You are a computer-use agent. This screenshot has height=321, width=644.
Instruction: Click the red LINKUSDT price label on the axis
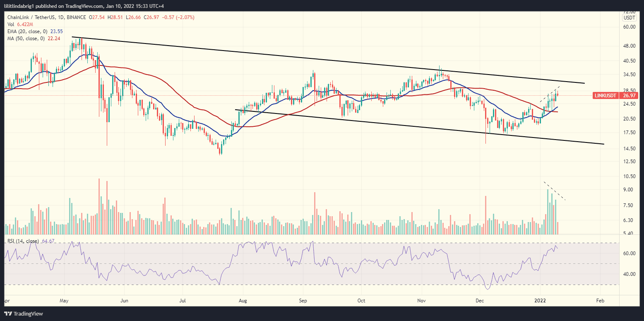[x=607, y=95]
